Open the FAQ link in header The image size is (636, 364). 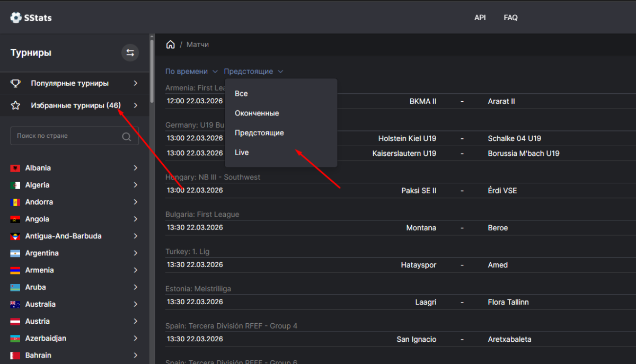[x=510, y=17]
